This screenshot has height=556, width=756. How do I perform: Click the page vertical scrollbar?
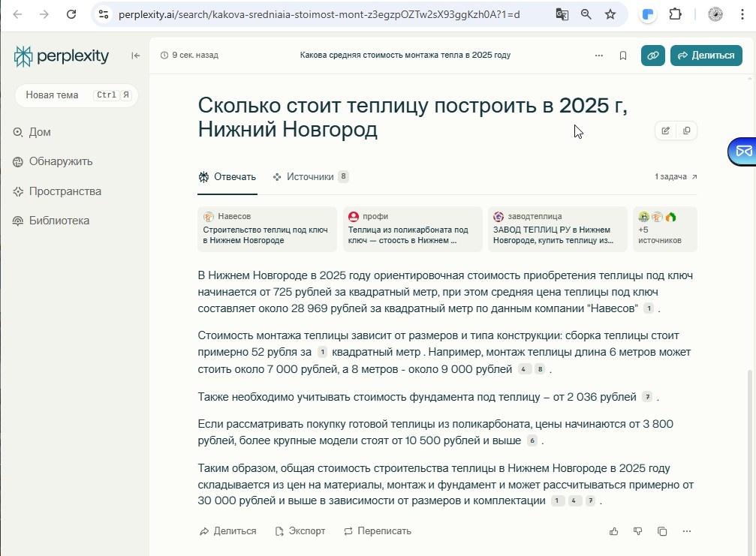pos(750,462)
